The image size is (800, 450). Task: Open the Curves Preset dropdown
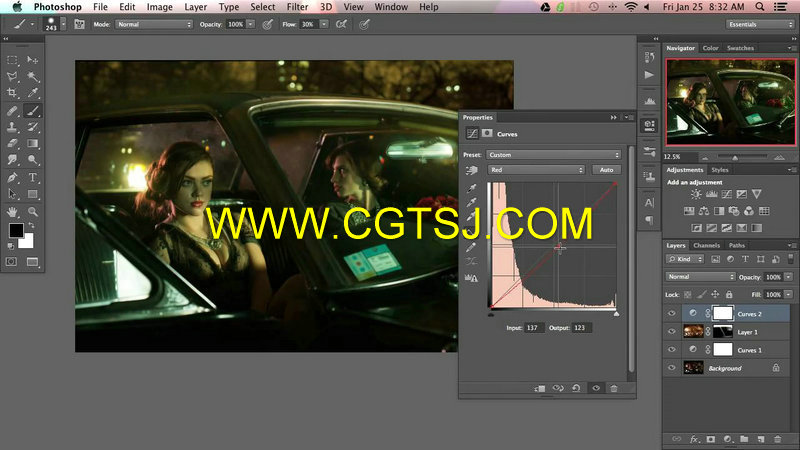tap(554, 155)
